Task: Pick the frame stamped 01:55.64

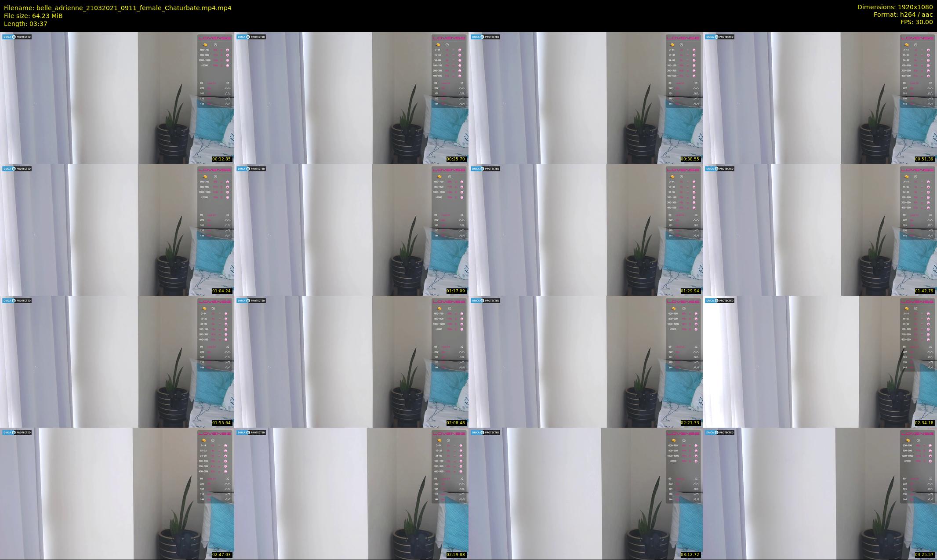Action: coord(117,362)
